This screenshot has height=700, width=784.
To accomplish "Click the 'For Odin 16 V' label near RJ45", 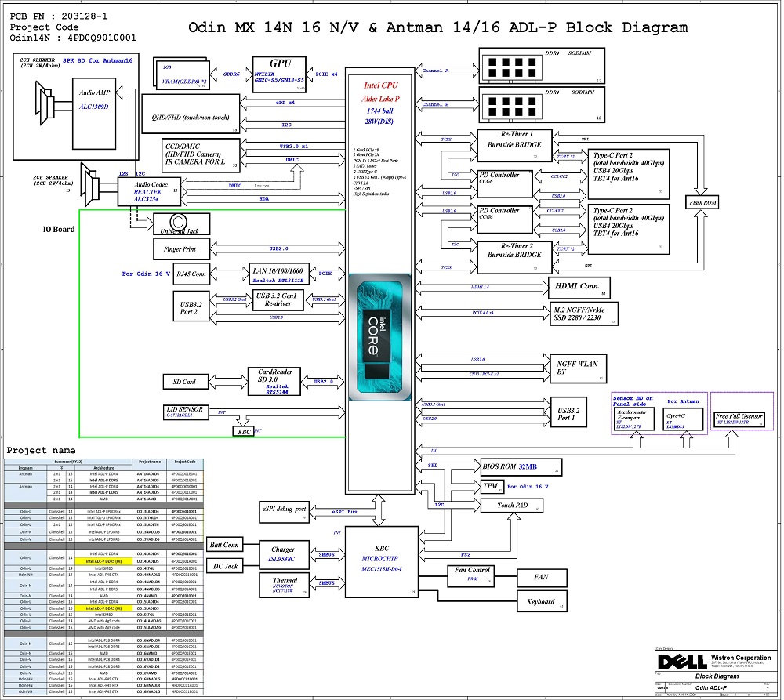I will click(x=146, y=274).
